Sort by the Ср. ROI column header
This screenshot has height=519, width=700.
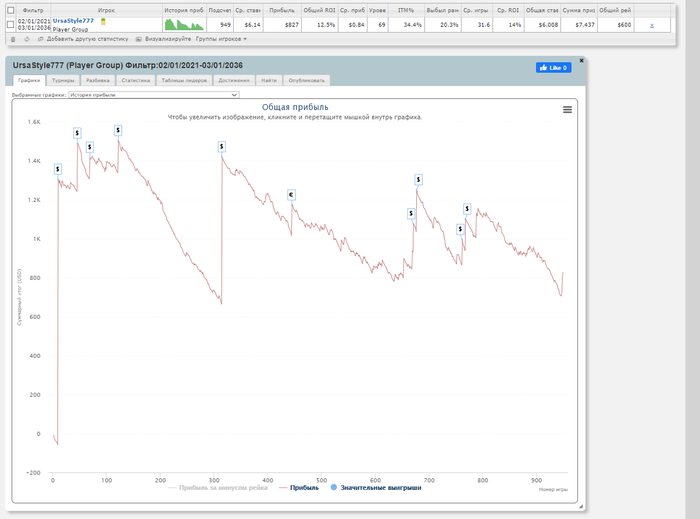[x=508, y=10]
